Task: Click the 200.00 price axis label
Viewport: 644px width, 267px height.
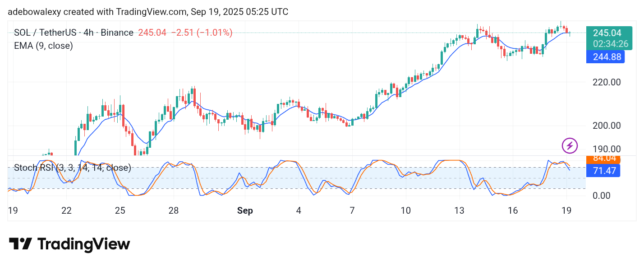Action: (607, 126)
